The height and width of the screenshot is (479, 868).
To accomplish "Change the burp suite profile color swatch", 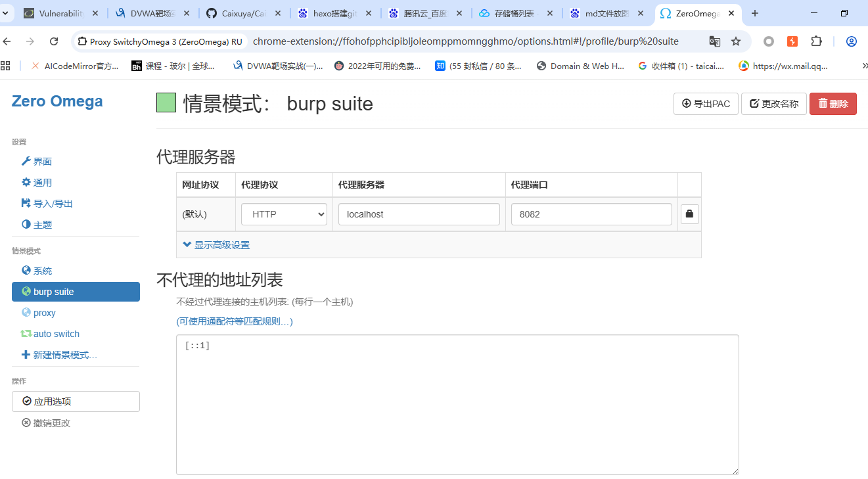I will pos(166,103).
